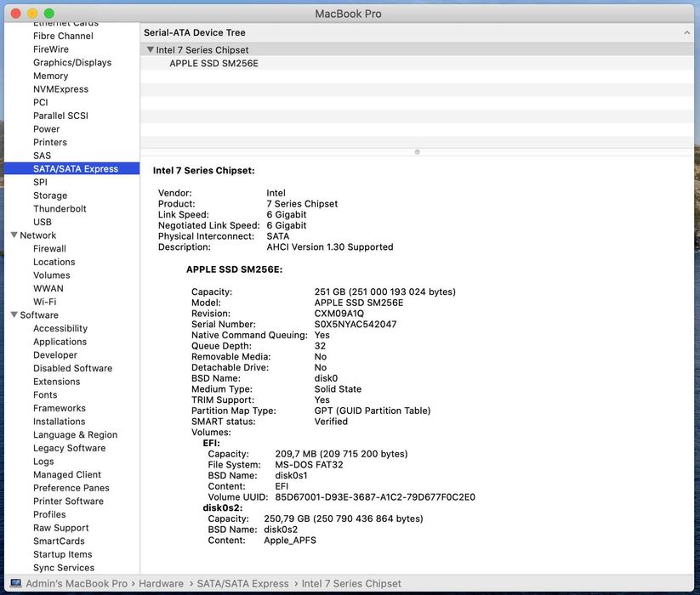This screenshot has height=595, width=700.
Task: Click Admin's MacBook Pro in path bar
Action: click(x=77, y=583)
